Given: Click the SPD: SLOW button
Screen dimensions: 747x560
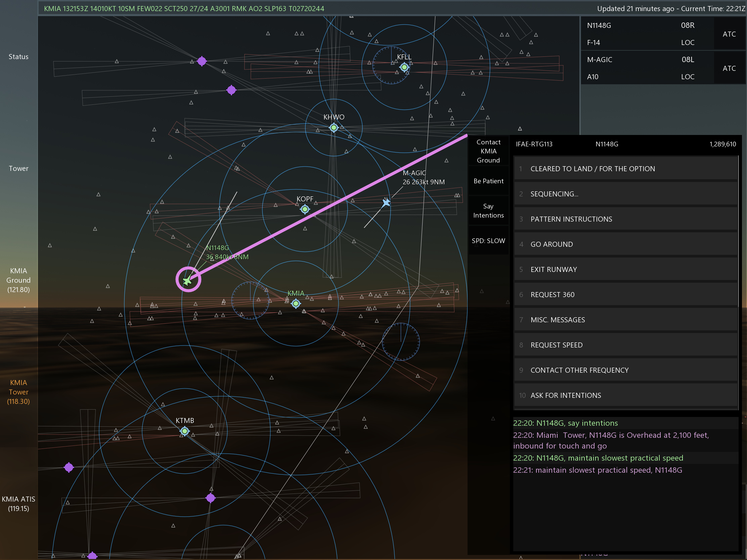Looking at the screenshot, I should (488, 241).
